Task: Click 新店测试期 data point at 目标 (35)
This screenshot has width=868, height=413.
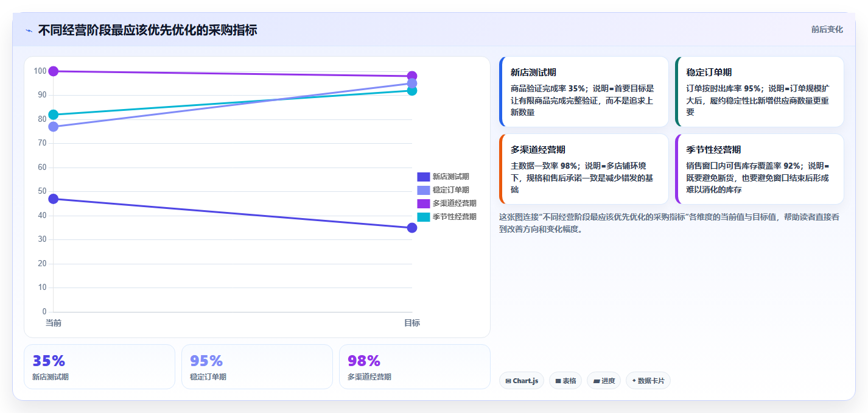Action: coord(412,228)
